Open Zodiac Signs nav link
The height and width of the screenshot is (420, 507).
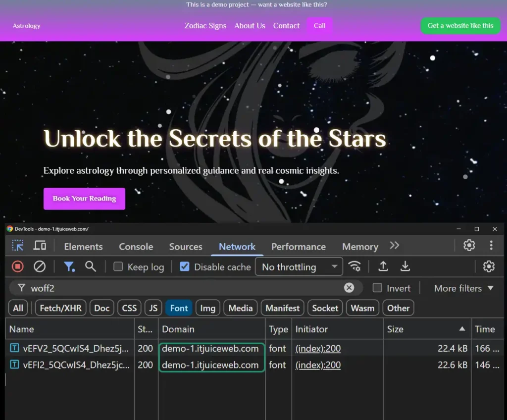point(205,26)
